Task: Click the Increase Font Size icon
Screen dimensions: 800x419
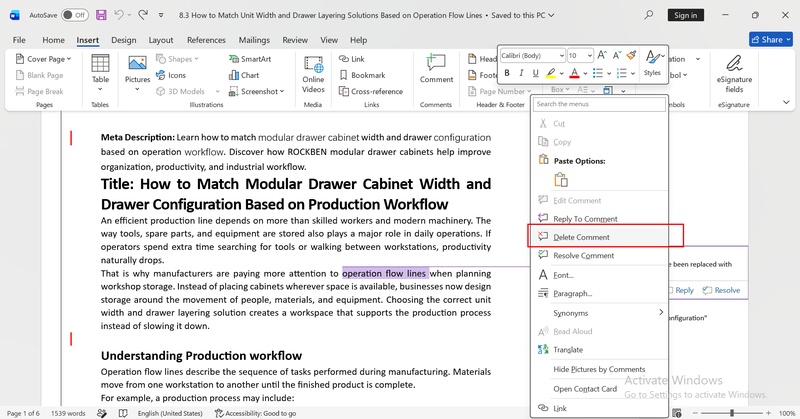Action: click(x=602, y=55)
